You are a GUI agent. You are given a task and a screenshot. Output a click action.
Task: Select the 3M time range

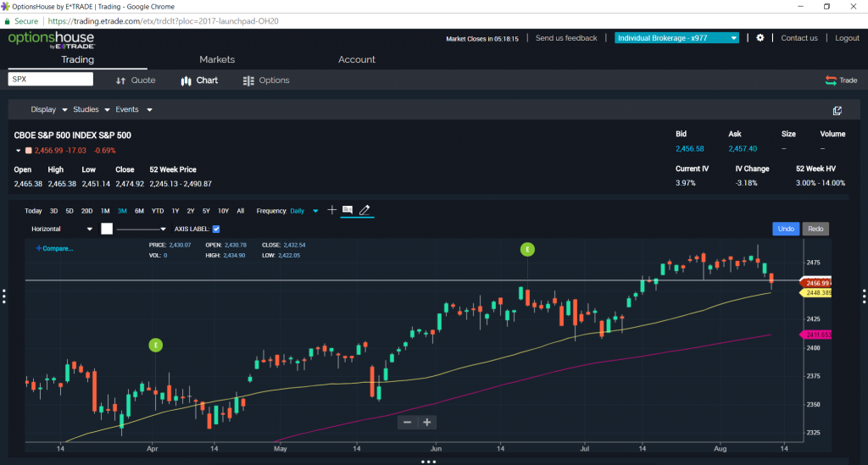pos(122,211)
